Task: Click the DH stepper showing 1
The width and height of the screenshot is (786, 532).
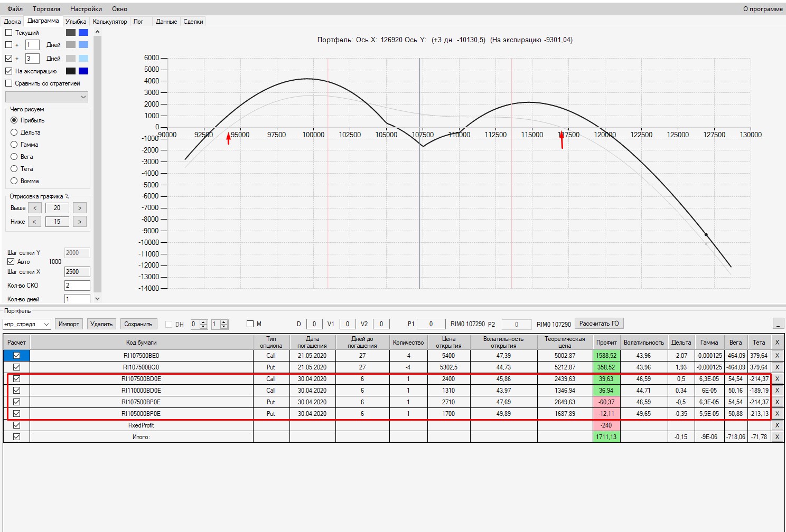Action: coord(219,324)
